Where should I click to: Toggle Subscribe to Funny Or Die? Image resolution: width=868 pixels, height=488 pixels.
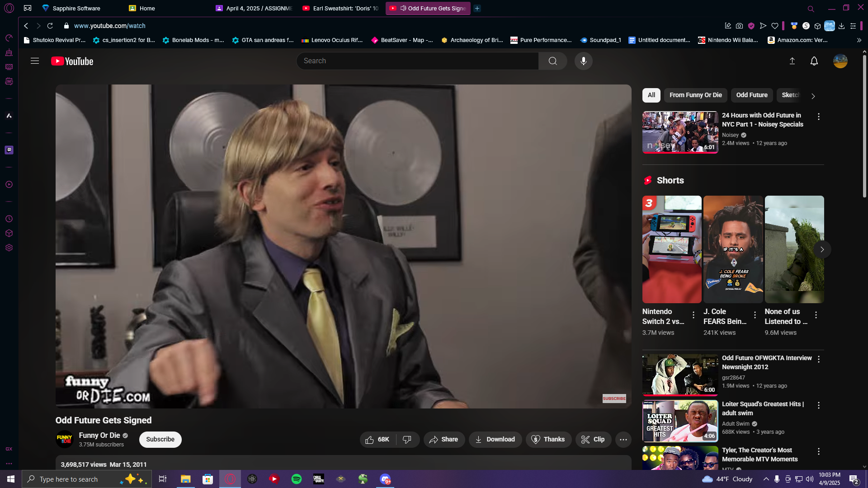coord(160,440)
